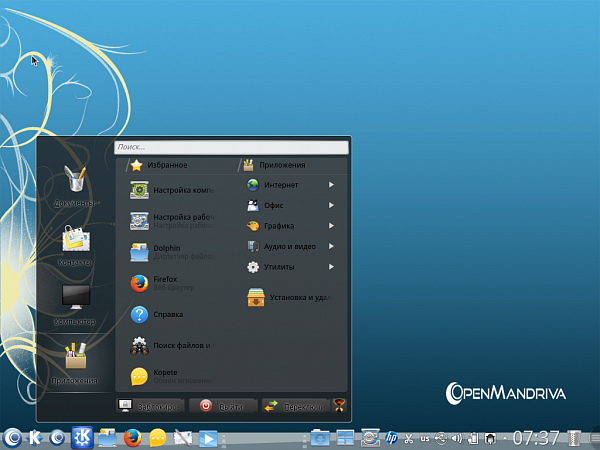Open the Computer shortcut in the launcher sidebar

[x=75, y=305]
